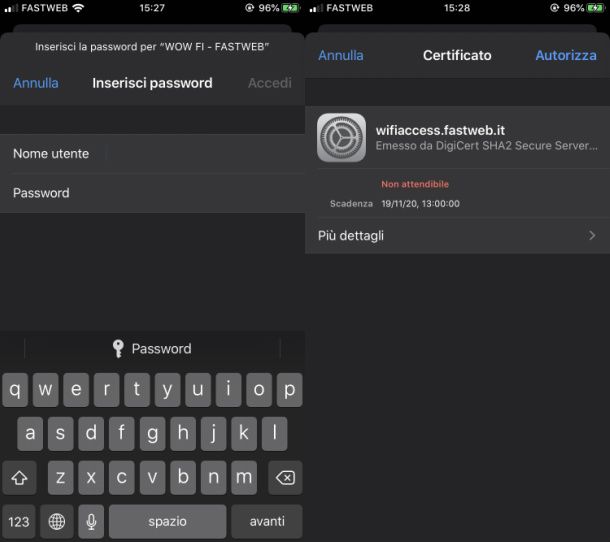Tap "Emesso da DigiCert SHA2 Secure Server" text
Image resolution: width=610 pixels, height=542 pixels.
pos(486,146)
